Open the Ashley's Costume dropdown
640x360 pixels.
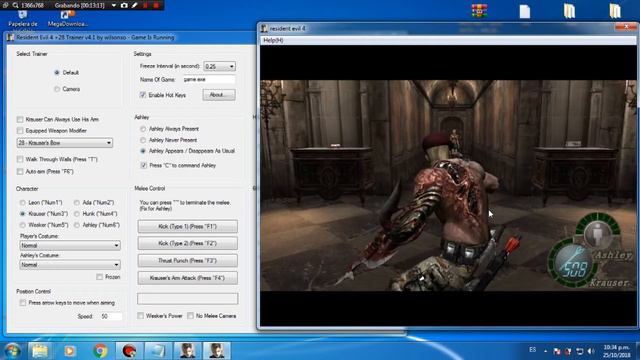point(70,264)
